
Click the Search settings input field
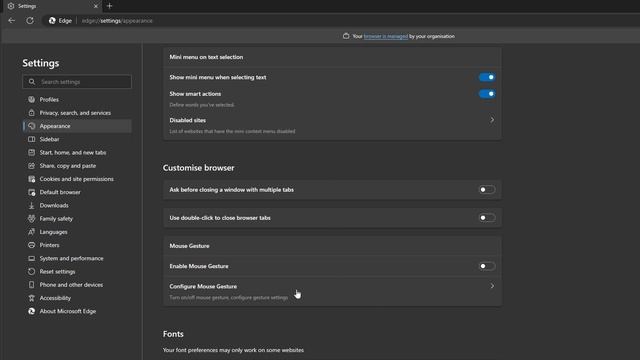pos(77,82)
